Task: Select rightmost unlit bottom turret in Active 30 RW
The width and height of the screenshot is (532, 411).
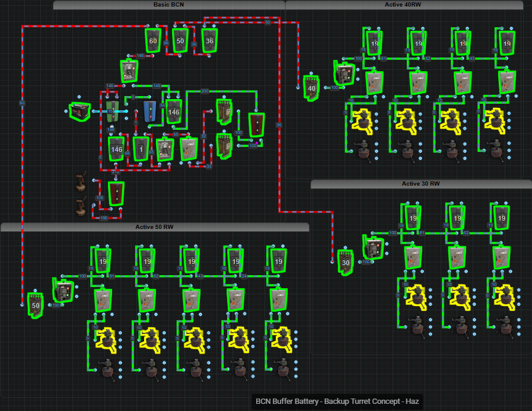Action: (x=506, y=326)
